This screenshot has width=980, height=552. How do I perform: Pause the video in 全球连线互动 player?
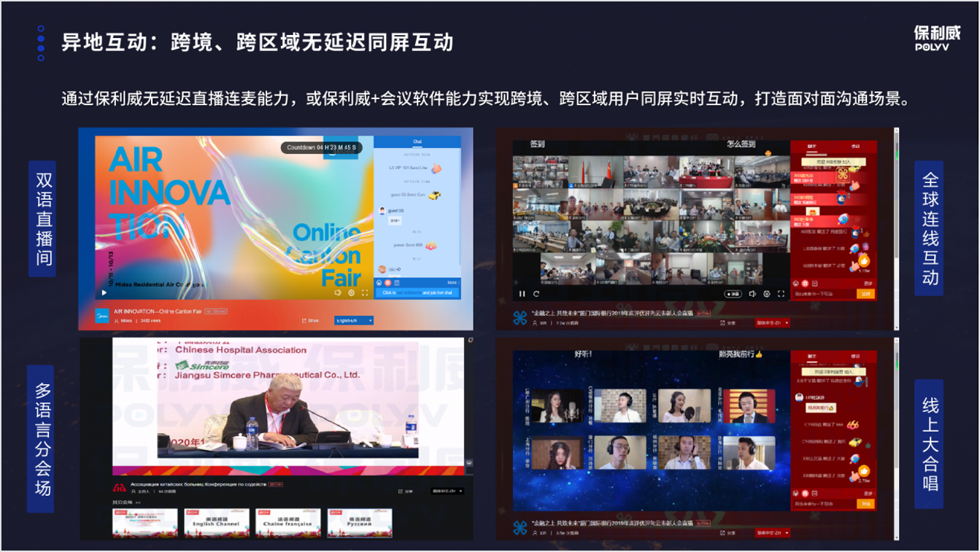[522, 294]
